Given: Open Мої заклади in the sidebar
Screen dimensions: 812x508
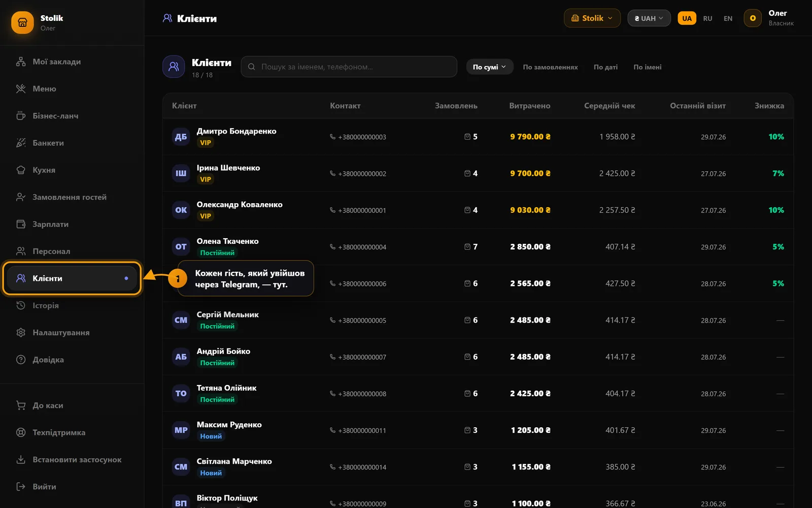Looking at the screenshot, I should (72, 61).
